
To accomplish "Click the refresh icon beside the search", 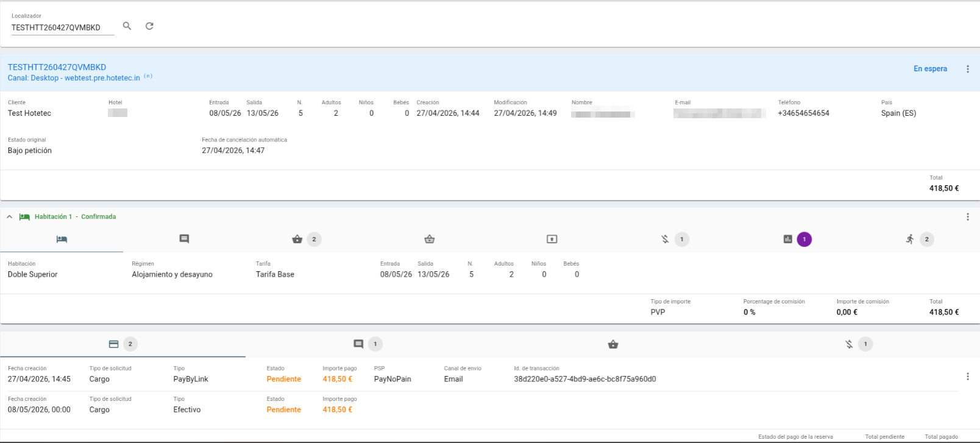I will click(x=149, y=26).
